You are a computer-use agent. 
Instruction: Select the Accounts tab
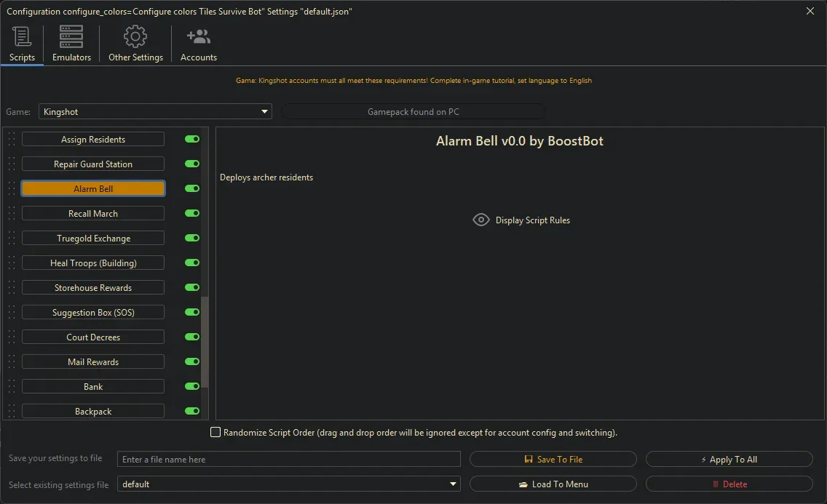point(198,44)
